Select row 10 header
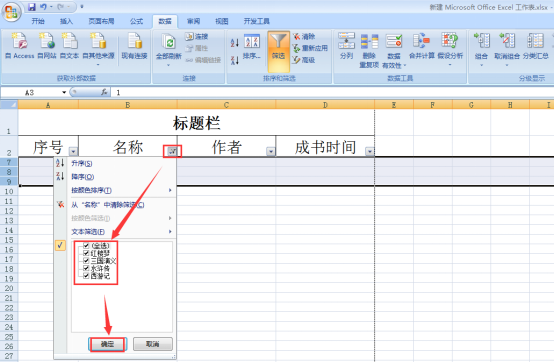 coord(9,191)
